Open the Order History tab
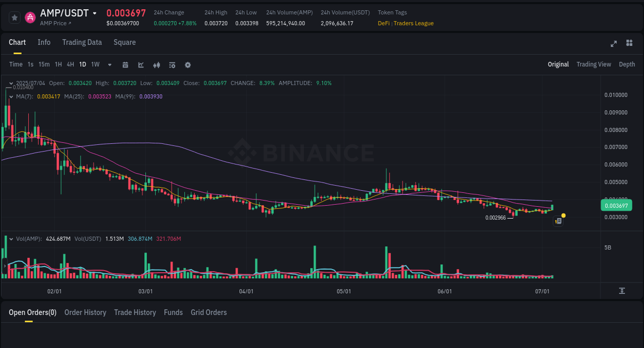Viewport: 644px width, 348px height. 85,312
